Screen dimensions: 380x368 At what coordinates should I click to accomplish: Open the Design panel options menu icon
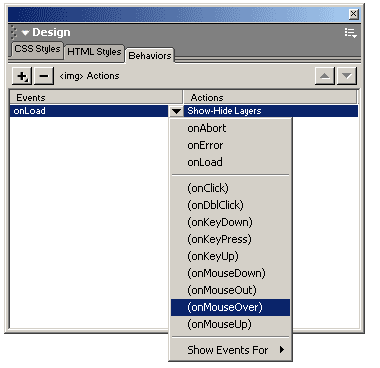[x=350, y=33]
